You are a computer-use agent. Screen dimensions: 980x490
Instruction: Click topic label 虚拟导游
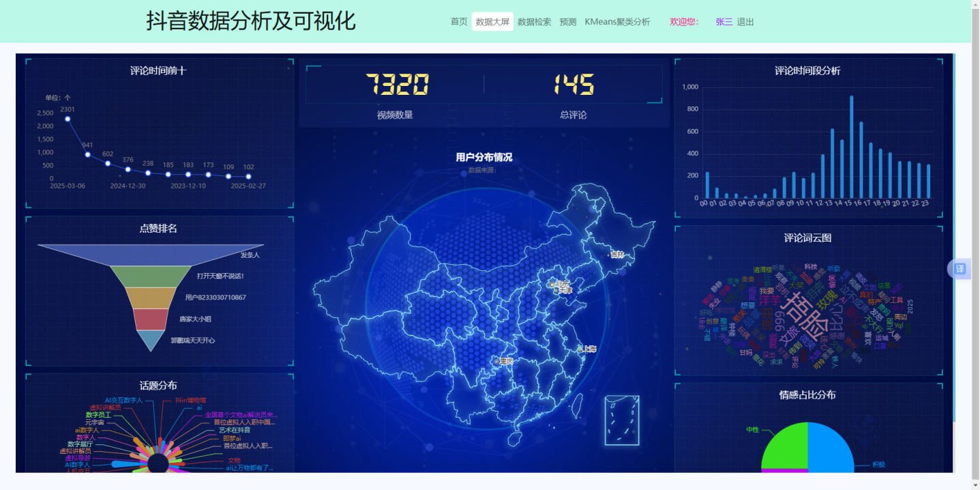[78, 457]
